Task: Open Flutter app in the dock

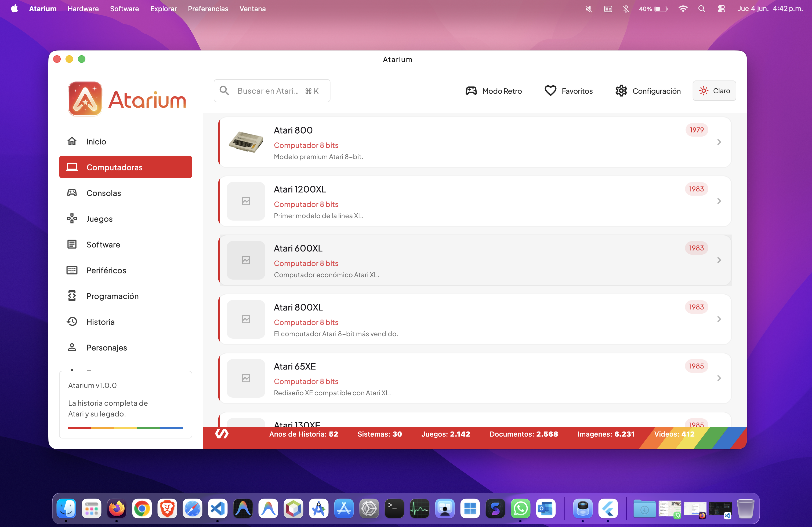Action: coord(608,508)
